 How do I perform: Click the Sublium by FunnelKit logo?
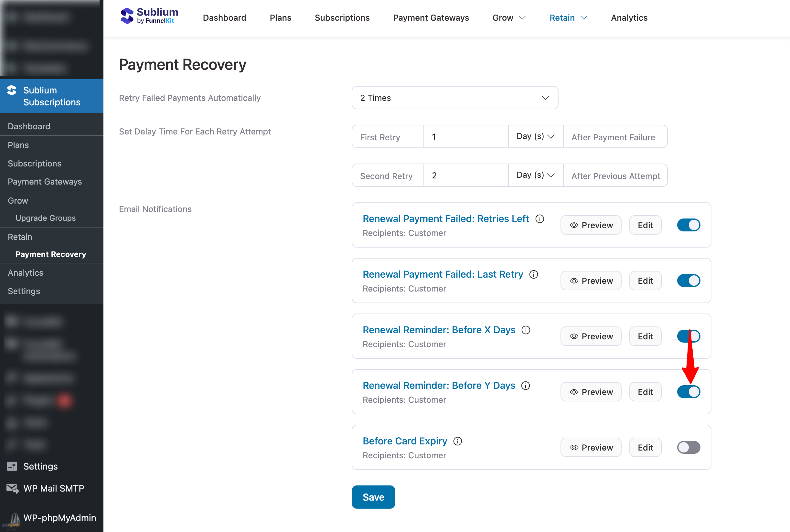(149, 16)
